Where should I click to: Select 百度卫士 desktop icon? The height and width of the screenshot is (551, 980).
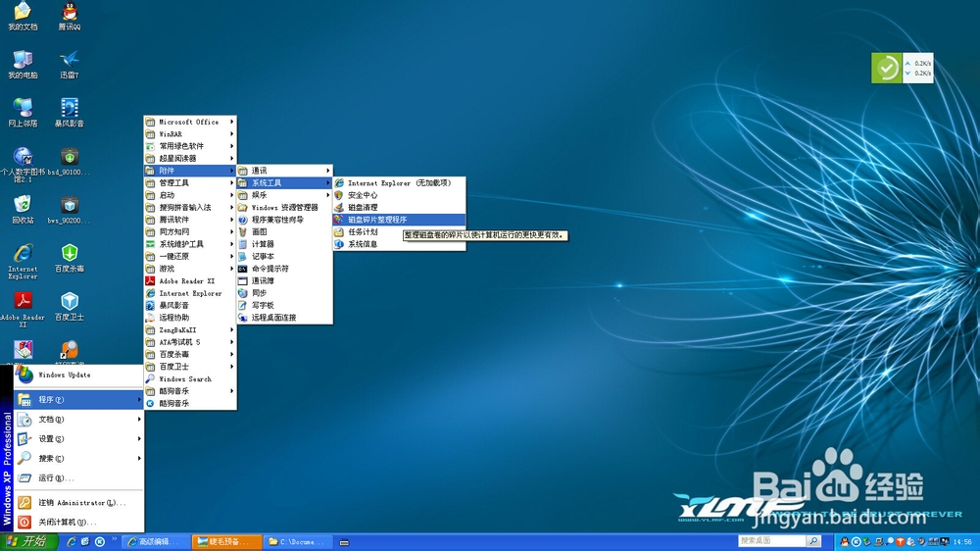(x=70, y=307)
